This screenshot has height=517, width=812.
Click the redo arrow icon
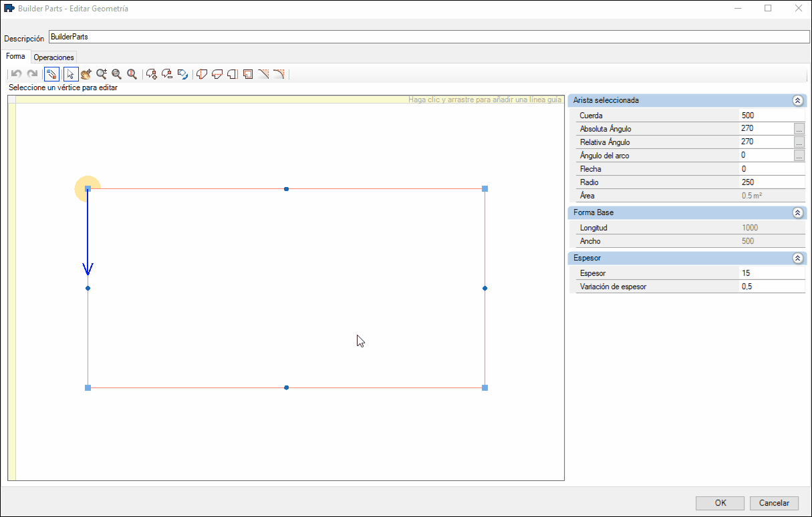[x=31, y=74]
